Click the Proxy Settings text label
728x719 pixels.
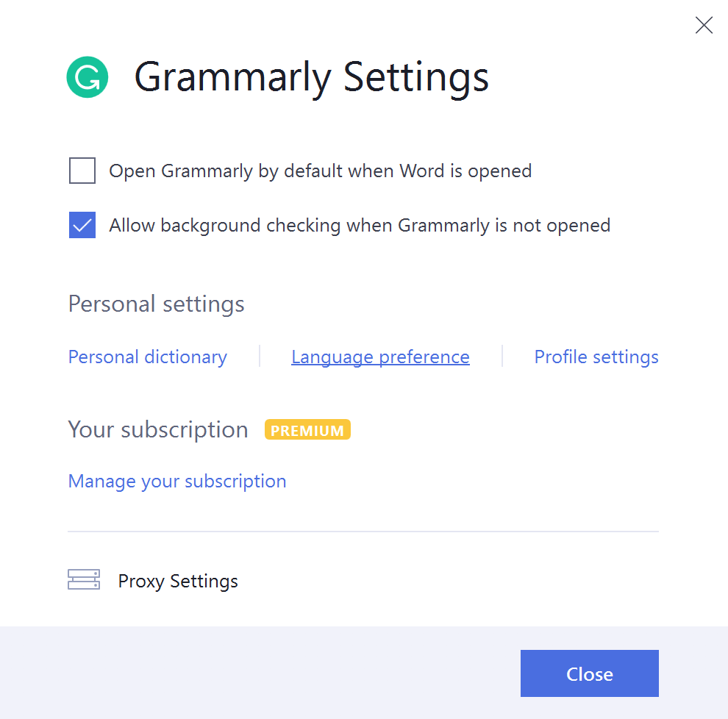click(x=178, y=582)
